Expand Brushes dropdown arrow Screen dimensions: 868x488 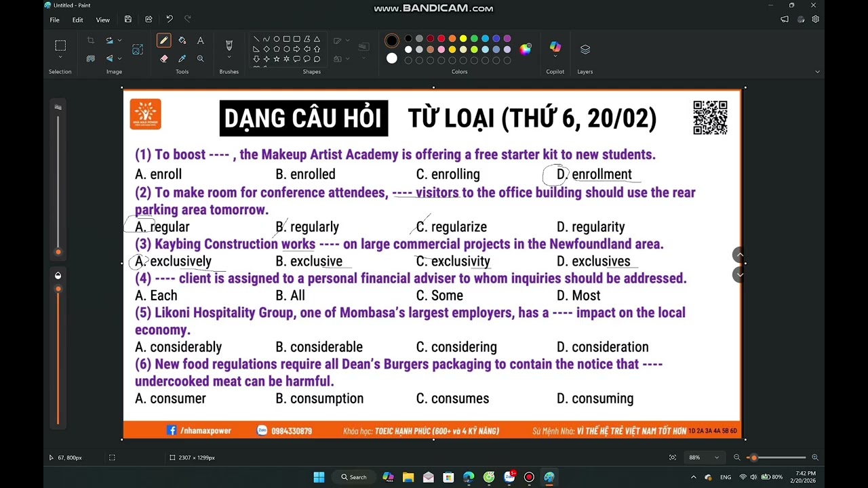[x=229, y=58]
